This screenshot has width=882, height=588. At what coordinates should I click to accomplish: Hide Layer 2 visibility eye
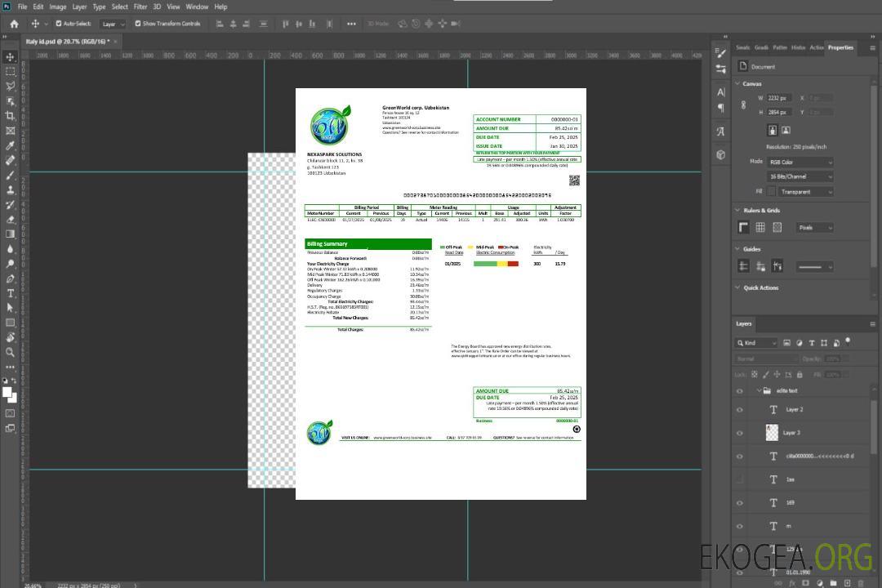(740, 410)
